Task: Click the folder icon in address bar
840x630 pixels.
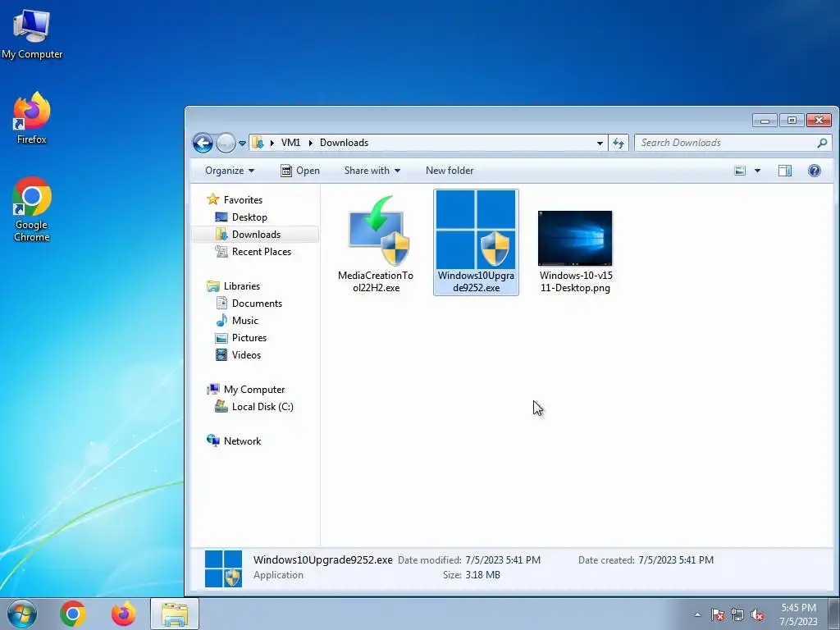Action: tap(258, 143)
